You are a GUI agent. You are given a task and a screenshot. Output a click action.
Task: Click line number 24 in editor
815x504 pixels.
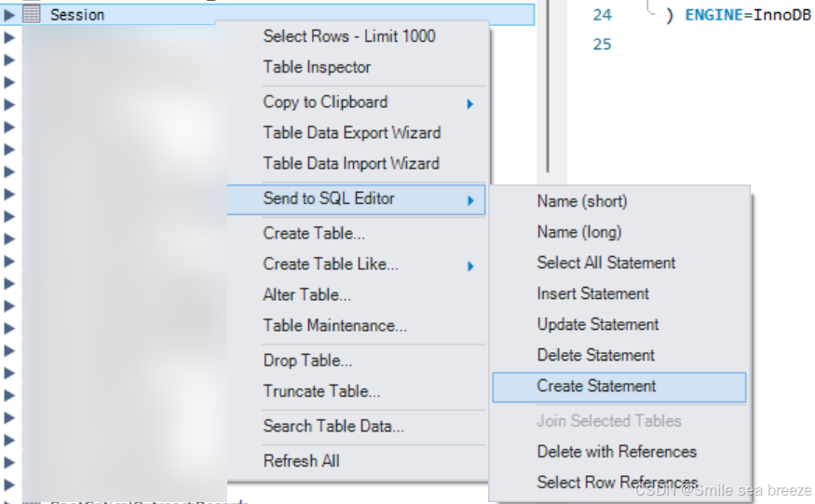602,15
